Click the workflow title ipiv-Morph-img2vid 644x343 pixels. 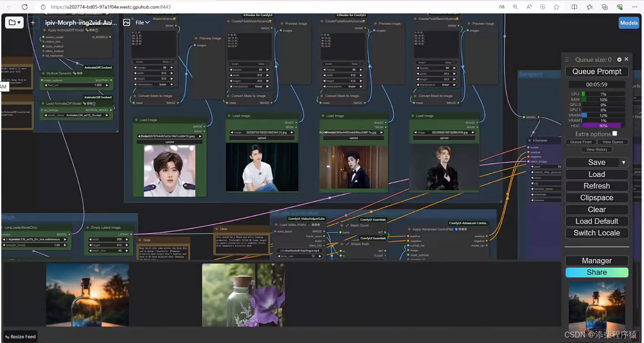(81, 22)
